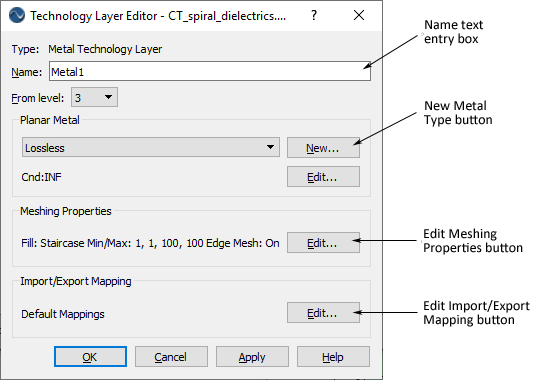
Task: Click Edit... next to Cnd:INF
Action: tap(323, 177)
